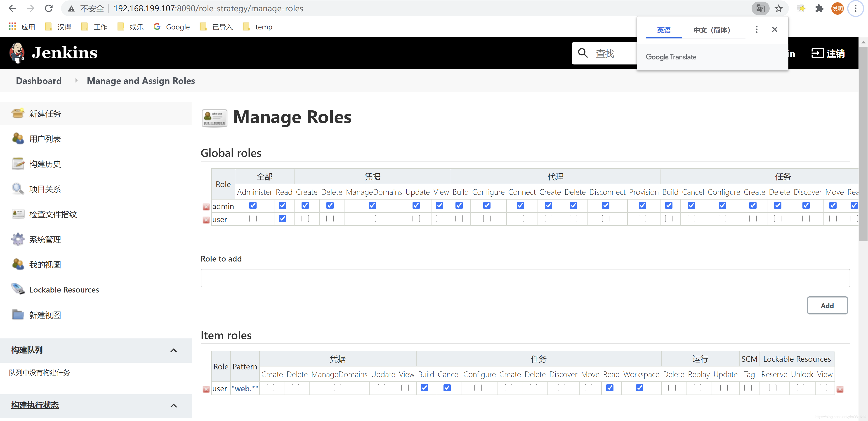Viewport: 868px width, 421px height.
Task: Open the 应用 apps grid icon
Action: point(12,26)
